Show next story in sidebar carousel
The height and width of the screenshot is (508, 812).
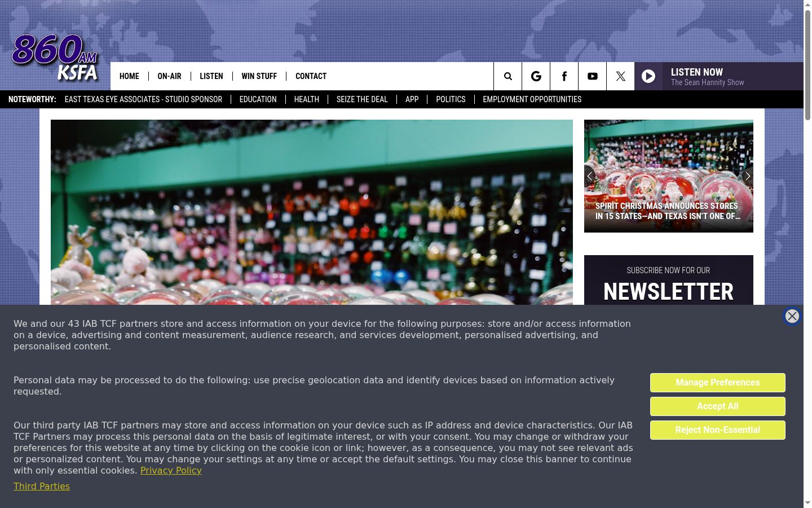(x=748, y=176)
